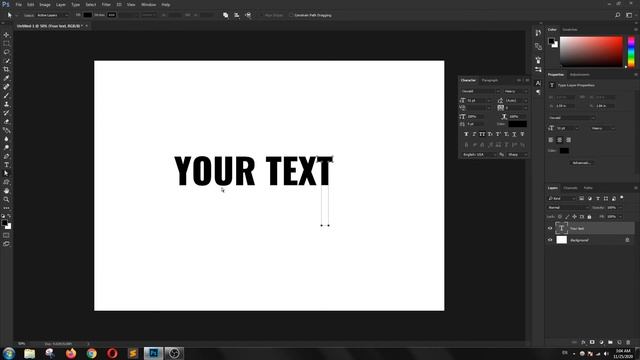Click the Search icon at top right
This screenshot has height=360, width=640.
618,15
